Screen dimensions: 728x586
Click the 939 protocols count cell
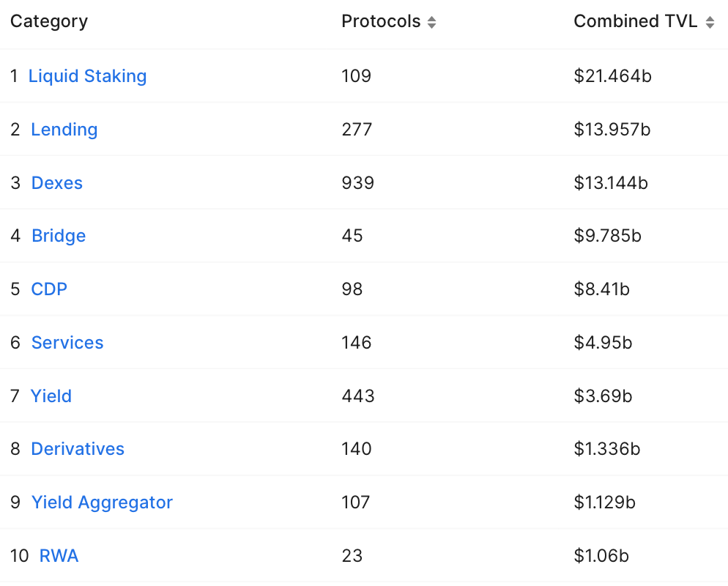click(357, 183)
